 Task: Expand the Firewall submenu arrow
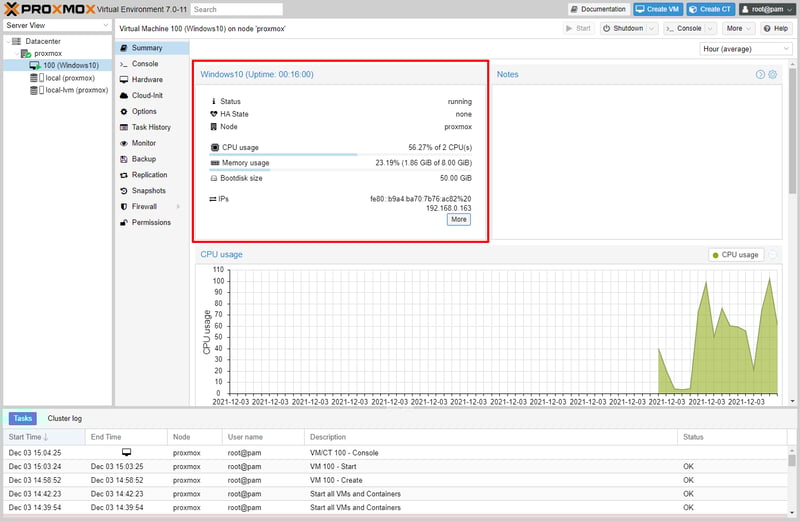(178, 206)
